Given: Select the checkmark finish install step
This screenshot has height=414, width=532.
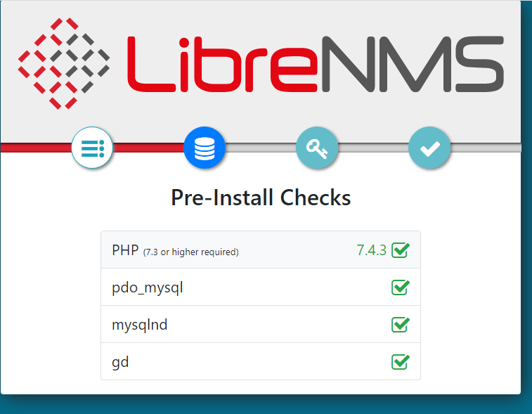Looking at the screenshot, I should coord(429,148).
